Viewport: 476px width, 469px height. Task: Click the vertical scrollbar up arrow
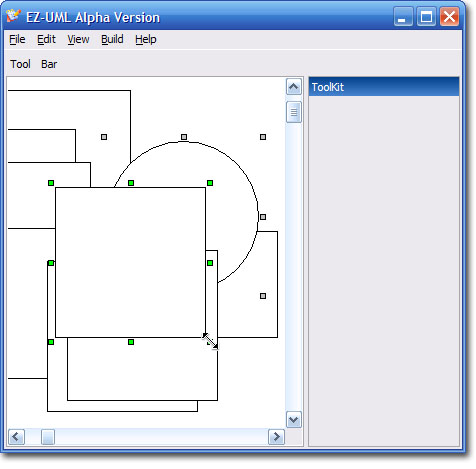(294, 87)
